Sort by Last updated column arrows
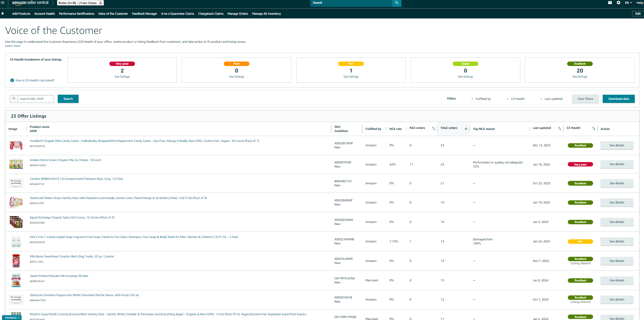This screenshot has width=644, height=320. pyautogui.click(x=560, y=129)
